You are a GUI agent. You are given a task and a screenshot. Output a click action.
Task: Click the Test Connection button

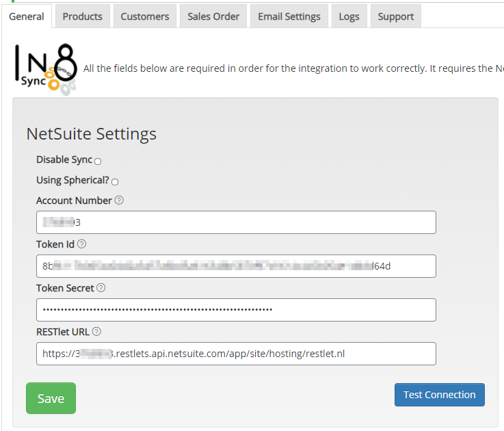click(x=439, y=395)
